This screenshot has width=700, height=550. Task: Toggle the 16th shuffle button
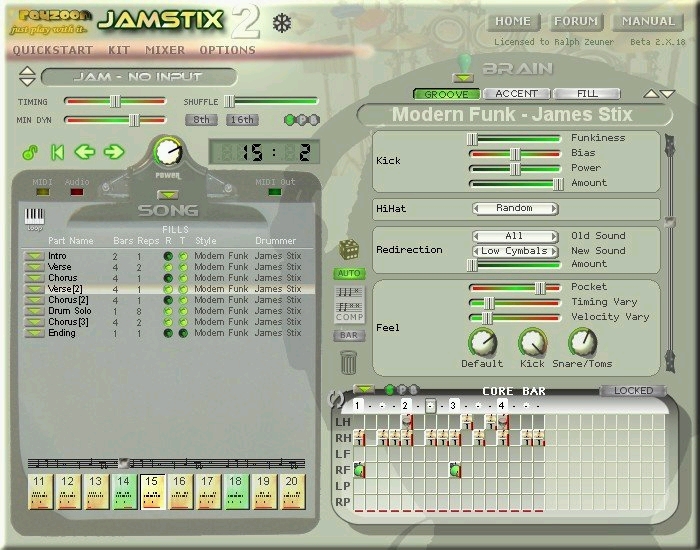point(242,120)
